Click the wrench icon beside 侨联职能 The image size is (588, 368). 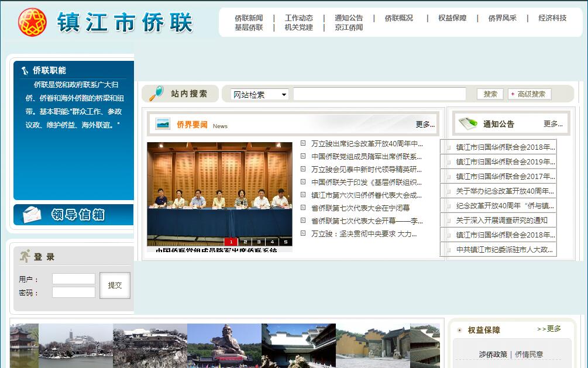coord(25,71)
